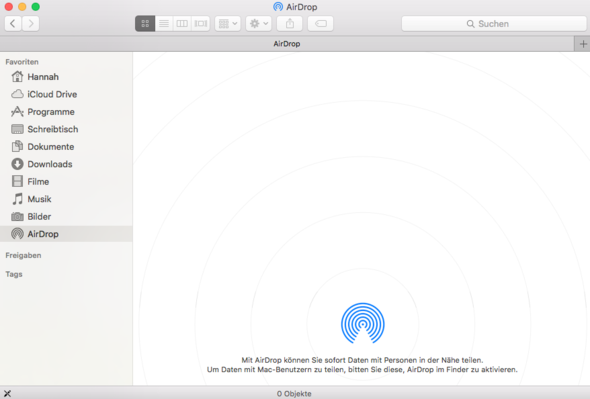This screenshot has height=399, width=590.
Task: Open Schreibtisch in sidebar
Action: coord(66,129)
